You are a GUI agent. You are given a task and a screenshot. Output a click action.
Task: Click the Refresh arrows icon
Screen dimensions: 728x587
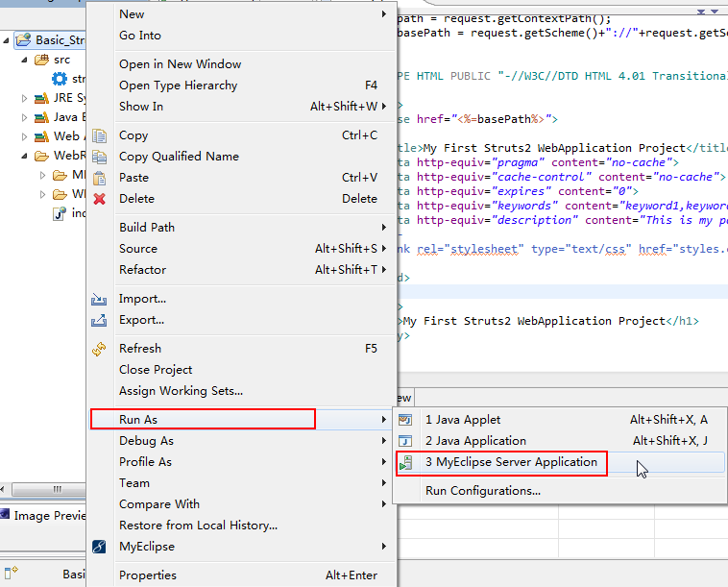point(99,349)
